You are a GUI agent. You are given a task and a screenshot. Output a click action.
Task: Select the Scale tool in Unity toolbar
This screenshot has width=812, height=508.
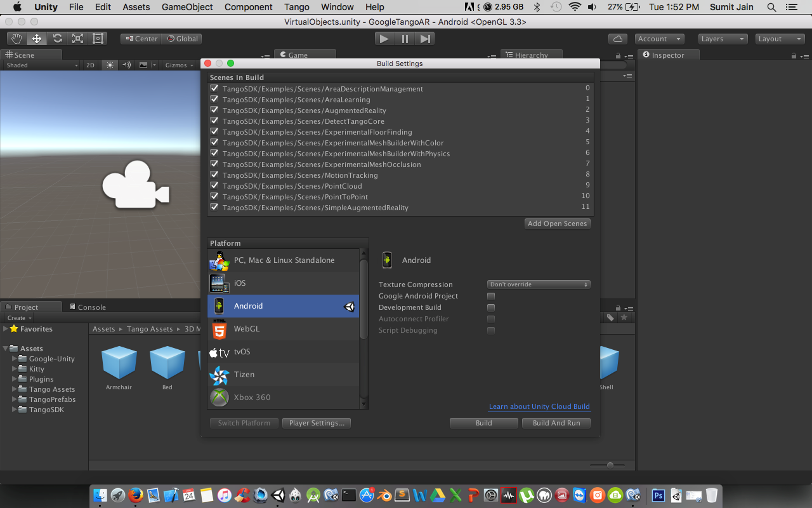(x=77, y=39)
